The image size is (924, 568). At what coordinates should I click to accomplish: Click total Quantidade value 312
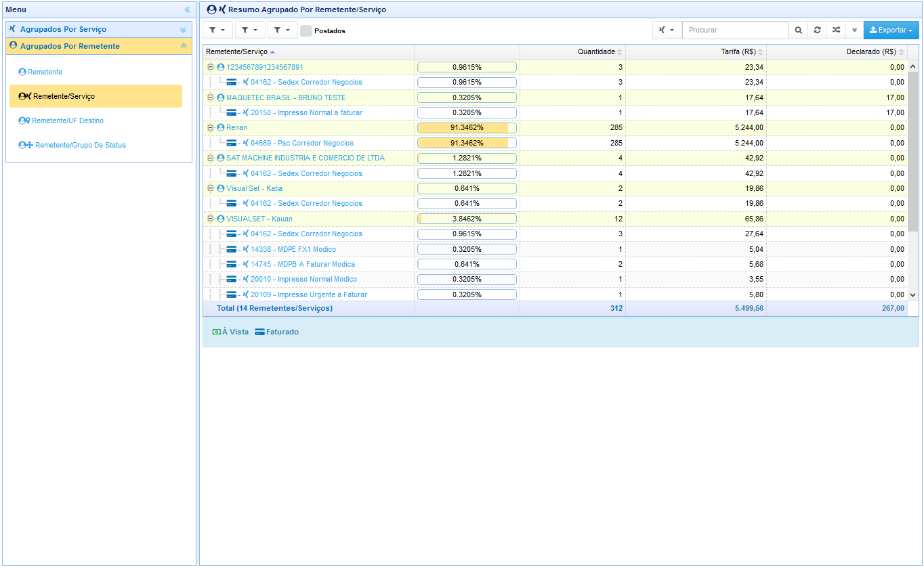pyautogui.click(x=616, y=308)
